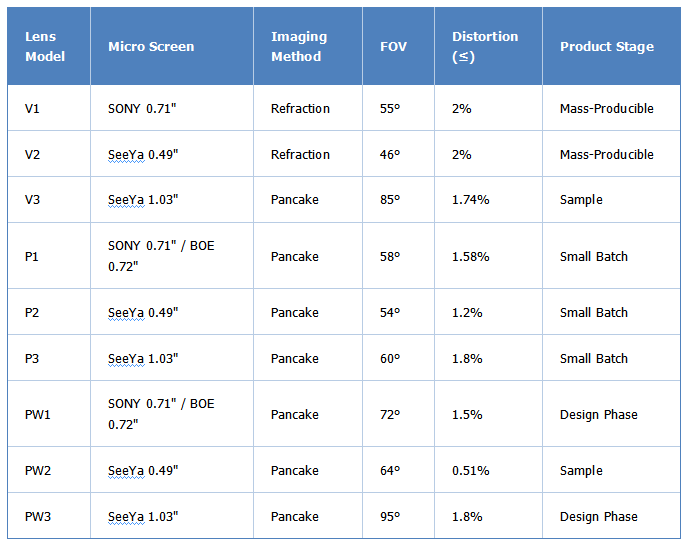Select the PW1 lens model cell
The width and height of the screenshot is (688, 546).
(x=49, y=414)
